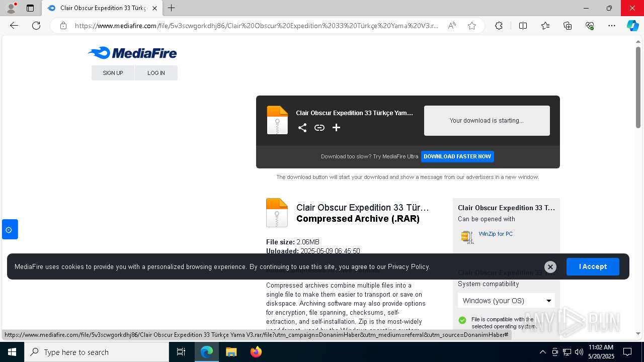
Task: Click the plus icon to save file
Action: [337, 128]
